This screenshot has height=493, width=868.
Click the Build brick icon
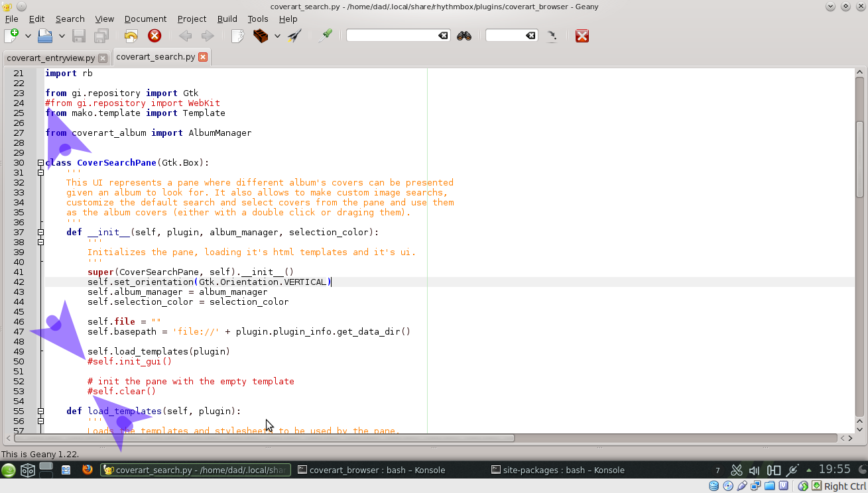(x=261, y=36)
